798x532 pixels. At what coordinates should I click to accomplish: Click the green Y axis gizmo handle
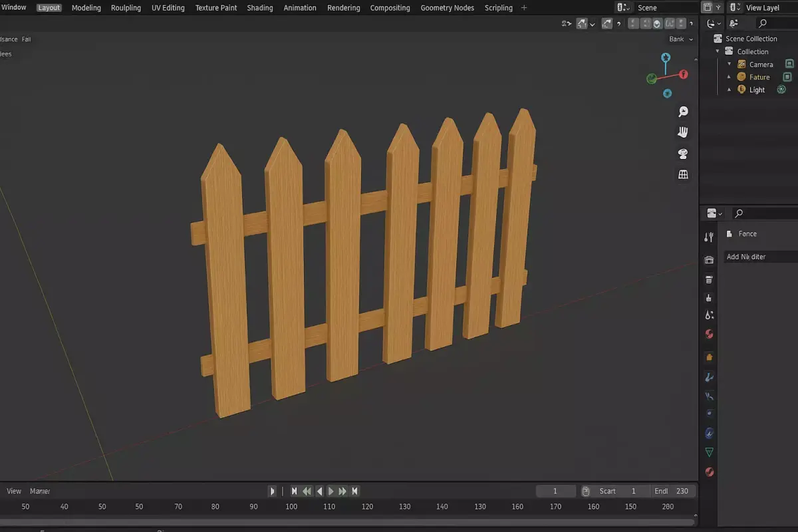[x=652, y=78]
